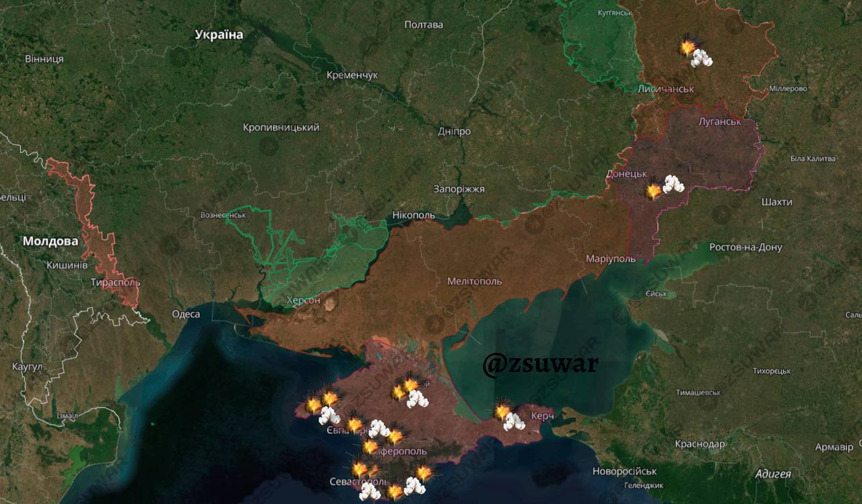Select the explosion icon below Донецьк

[653, 191]
